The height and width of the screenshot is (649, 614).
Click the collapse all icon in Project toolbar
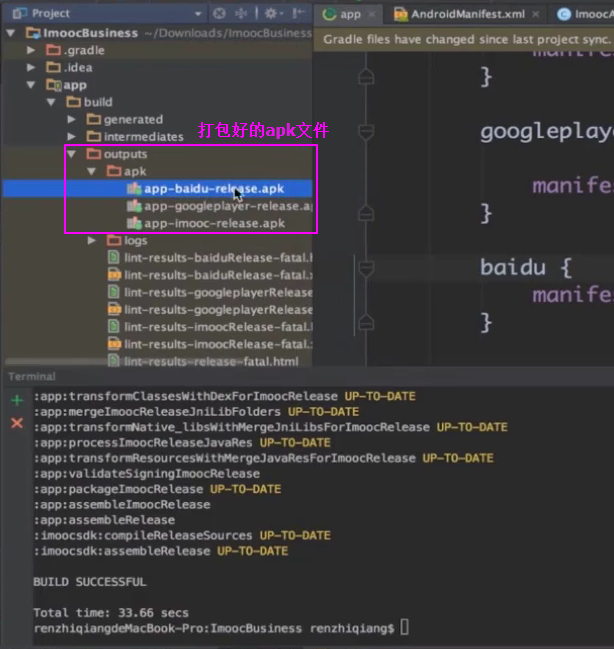coord(241,14)
